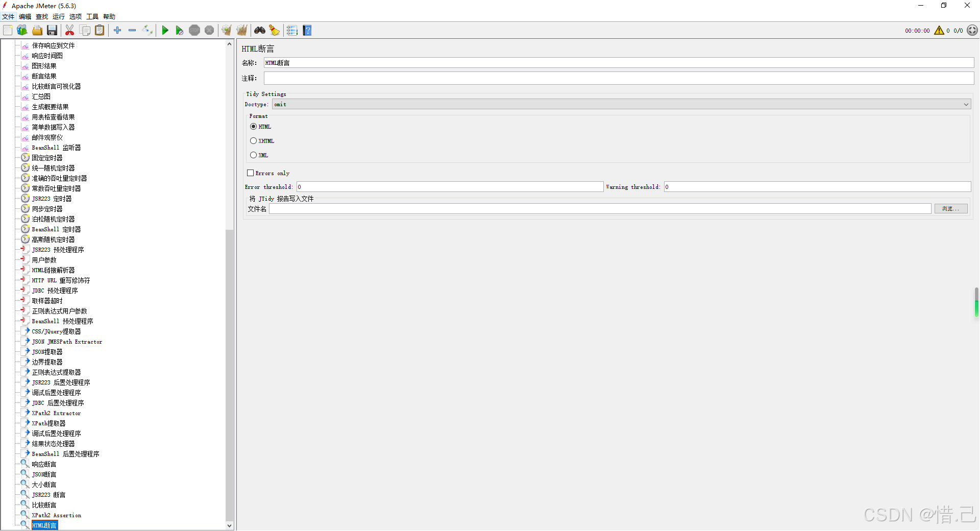Screen dimensions: 980x531
Task: Enable the Errors only checkbox
Action: click(x=251, y=173)
